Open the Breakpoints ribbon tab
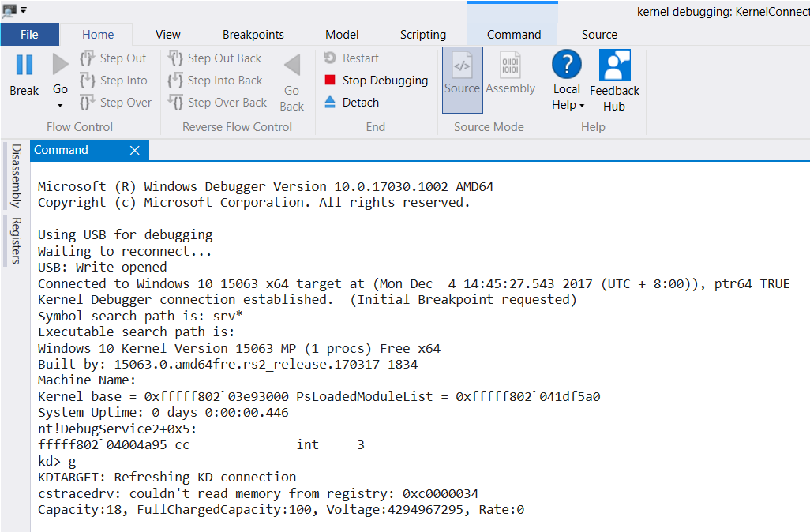The height and width of the screenshot is (532, 810). pyautogui.click(x=253, y=35)
